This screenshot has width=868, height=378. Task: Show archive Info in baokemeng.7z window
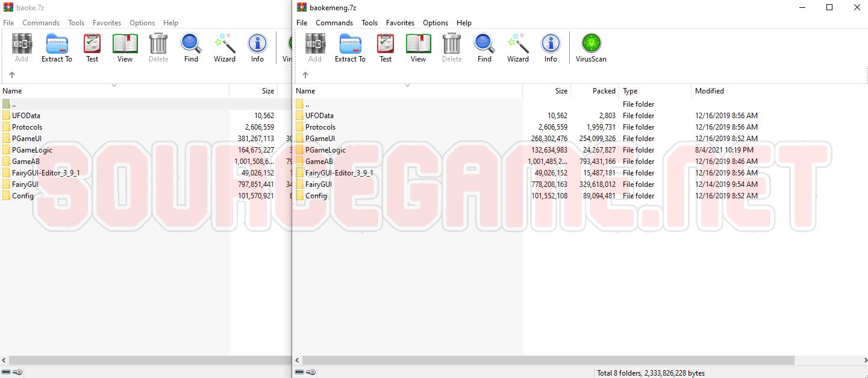tap(551, 48)
